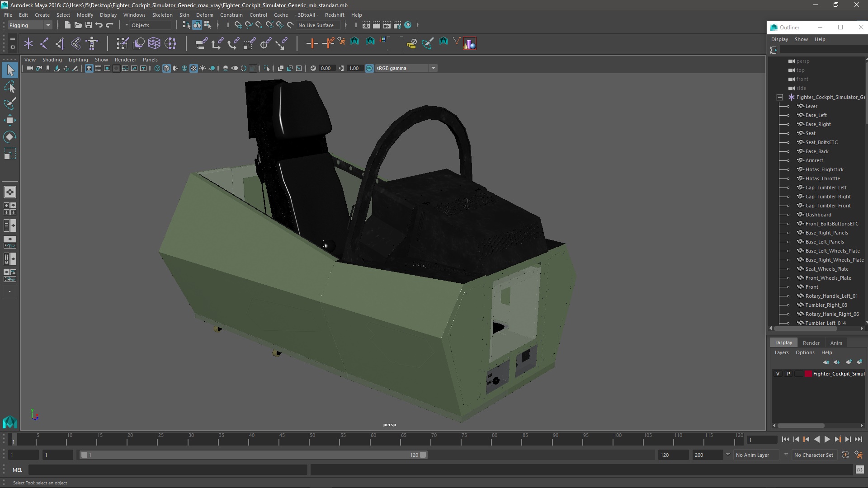868x488 pixels.
Task: Click the Redo arrow icon
Action: [x=109, y=25]
